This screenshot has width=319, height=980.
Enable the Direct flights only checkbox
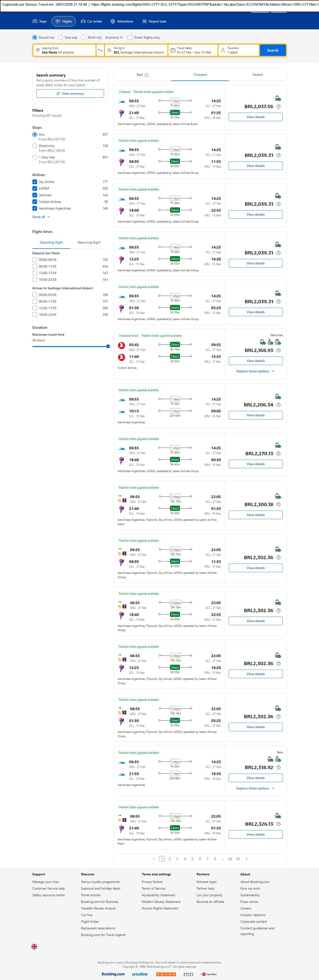[130, 38]
